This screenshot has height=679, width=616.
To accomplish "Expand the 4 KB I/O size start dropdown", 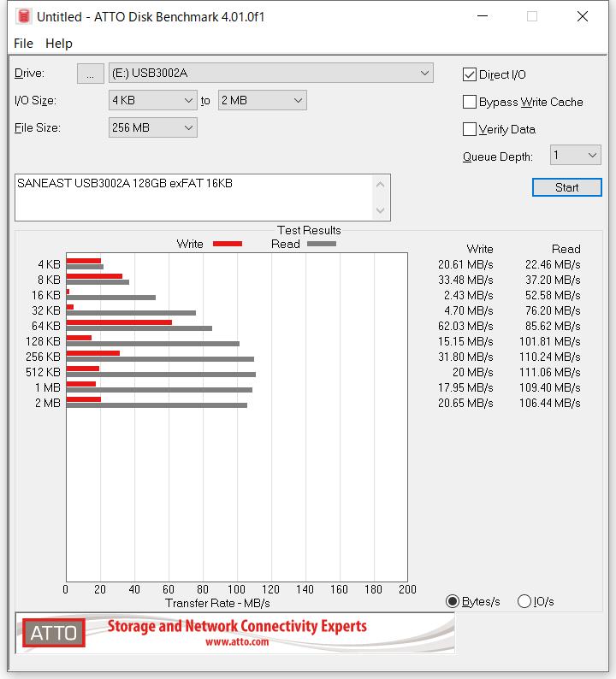I will coord(152,100).
